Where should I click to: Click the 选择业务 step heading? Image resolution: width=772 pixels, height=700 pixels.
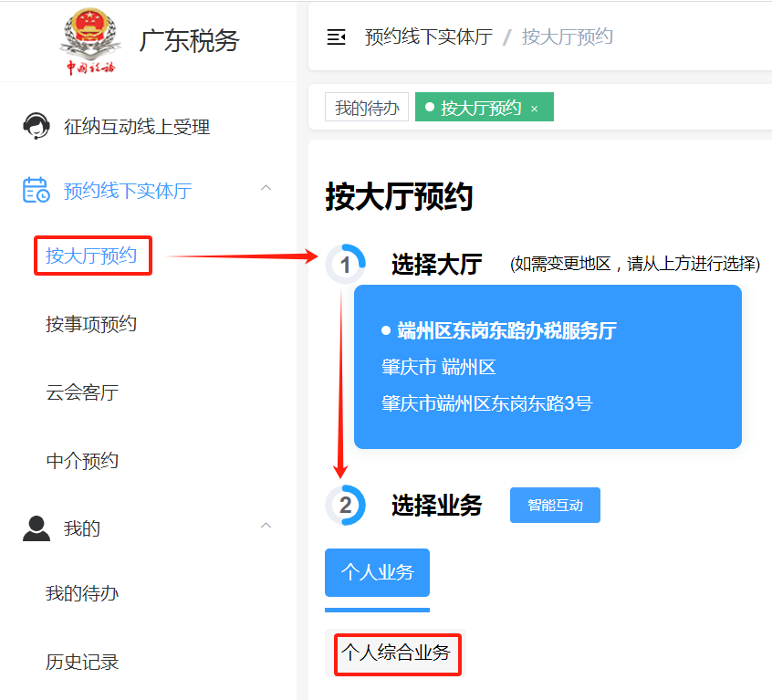437,505
